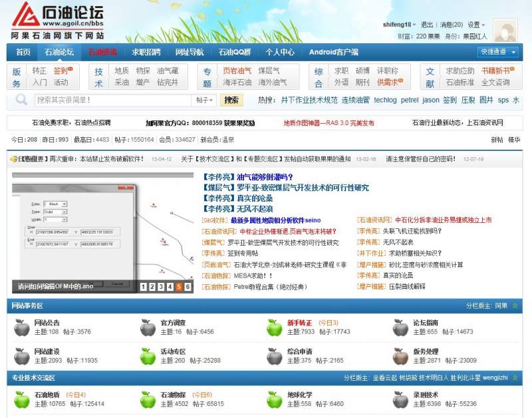Open 网址导航 navigation tab
This screenshot has width=532, height=418.
click(190, 52)
